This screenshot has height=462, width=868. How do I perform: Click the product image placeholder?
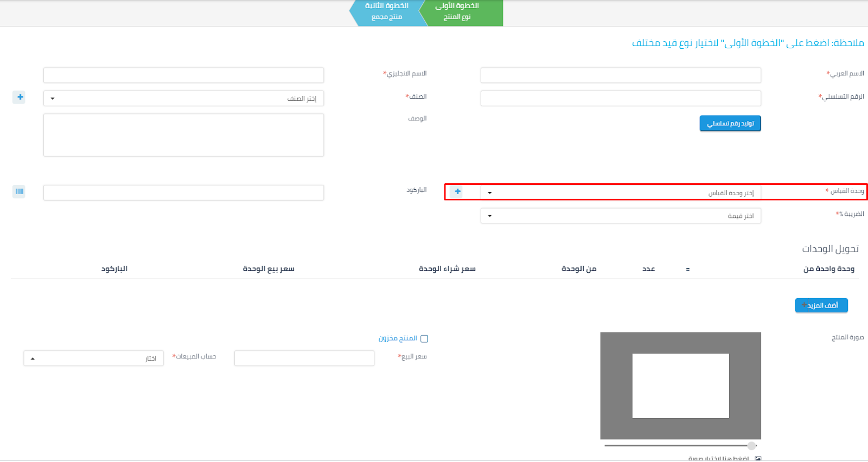[680, 386]
